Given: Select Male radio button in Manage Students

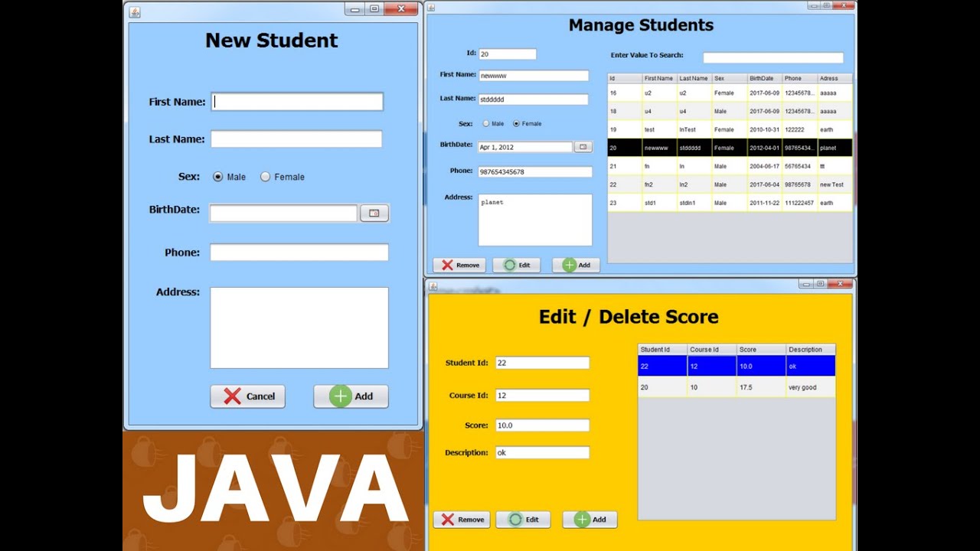Looking at the screenshot, I should pyautogui.click(x=486, y=123).
